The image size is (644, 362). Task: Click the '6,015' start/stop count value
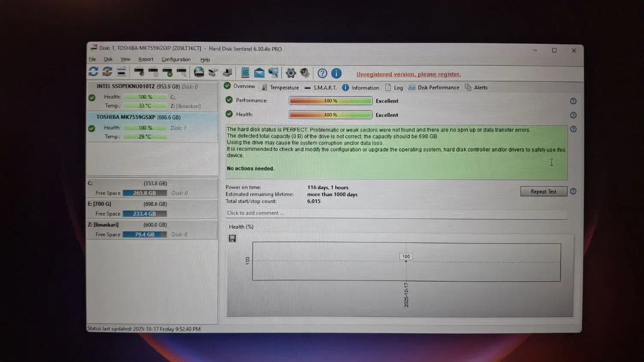pyautogui.click(x=314, y=201)
